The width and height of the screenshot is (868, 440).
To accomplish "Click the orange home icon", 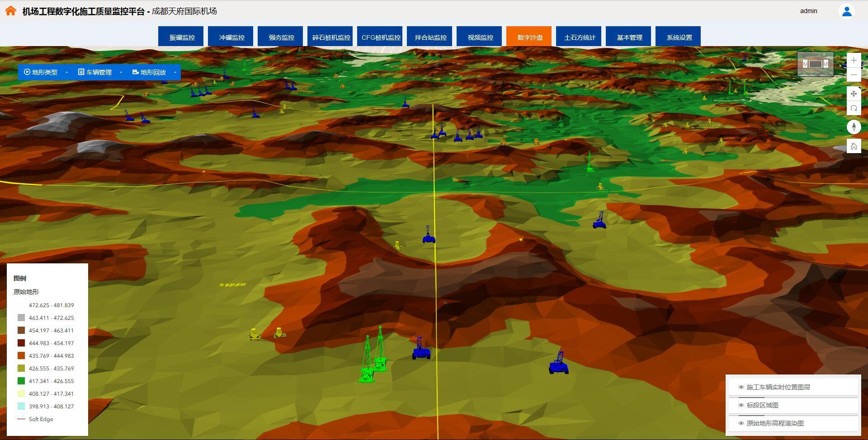I will (11, 11).
